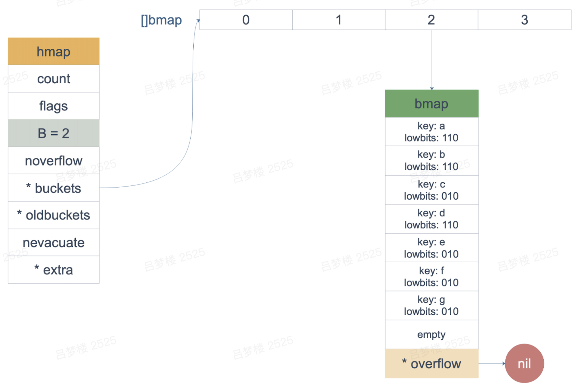Click the * oldbuckets pointer cell
This screenshot has width=576, height=392.
click(x=54, y=215)
